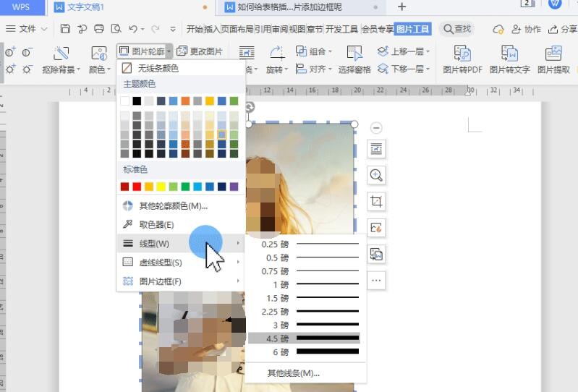Click the 图片提取 icon

click(x=553, y=54)
